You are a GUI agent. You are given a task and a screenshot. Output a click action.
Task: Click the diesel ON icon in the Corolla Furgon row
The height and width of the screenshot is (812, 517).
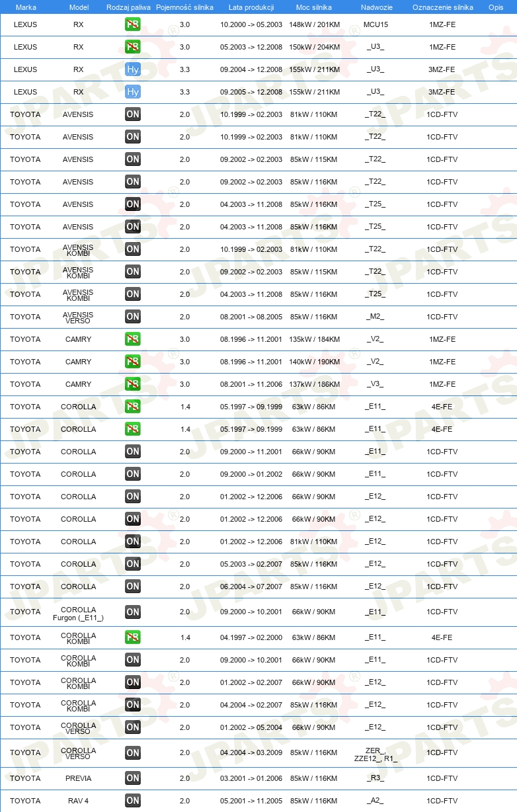[x=133, y=612]
